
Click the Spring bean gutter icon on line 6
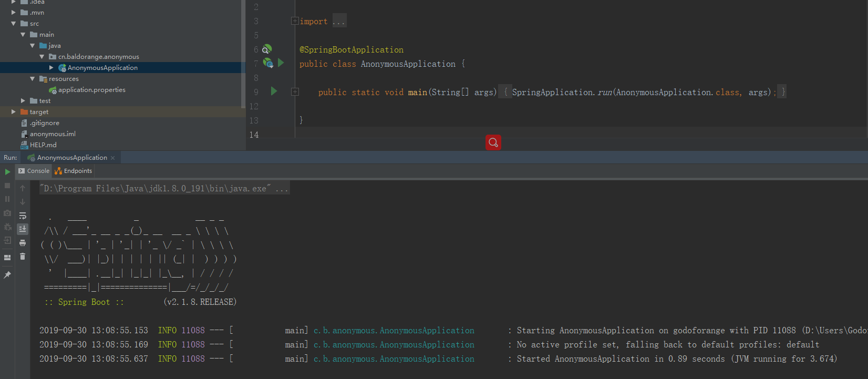267,49
